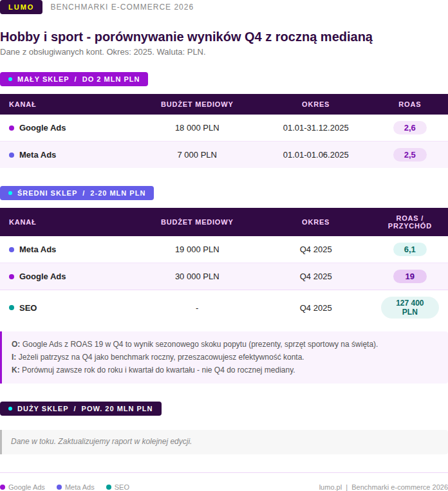Click the teal dot beside SEO in the medium-shop table
Screen dimensions: 448x491
point(12,308)
